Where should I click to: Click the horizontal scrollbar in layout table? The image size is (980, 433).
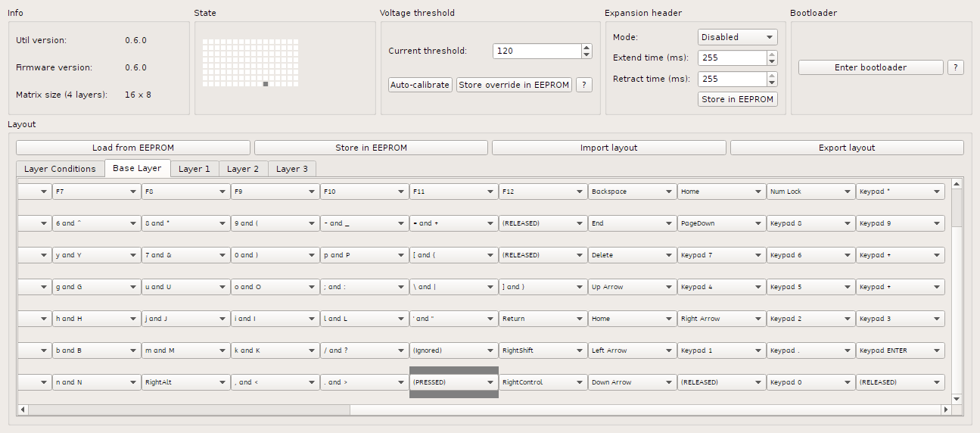pyautogui.click(x=189, y=410)
